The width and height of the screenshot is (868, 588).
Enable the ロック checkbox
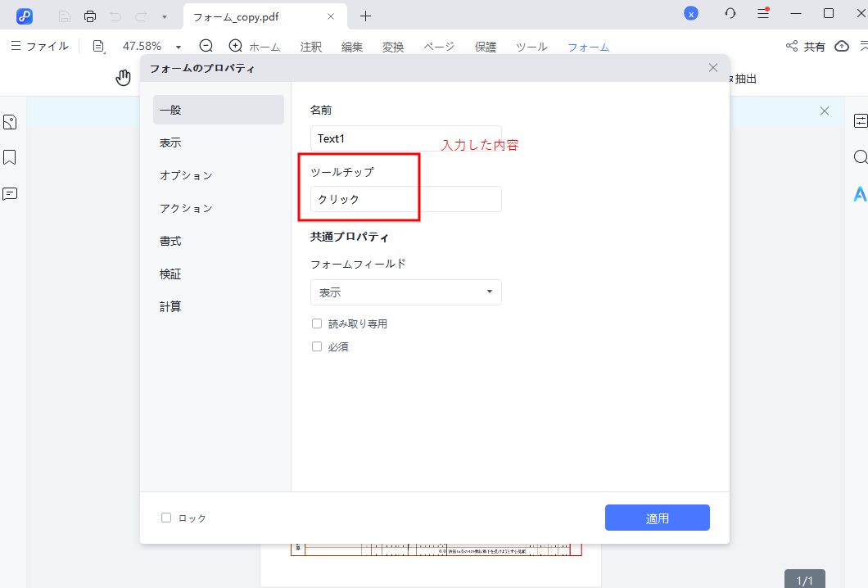click(x=166, y=517)
